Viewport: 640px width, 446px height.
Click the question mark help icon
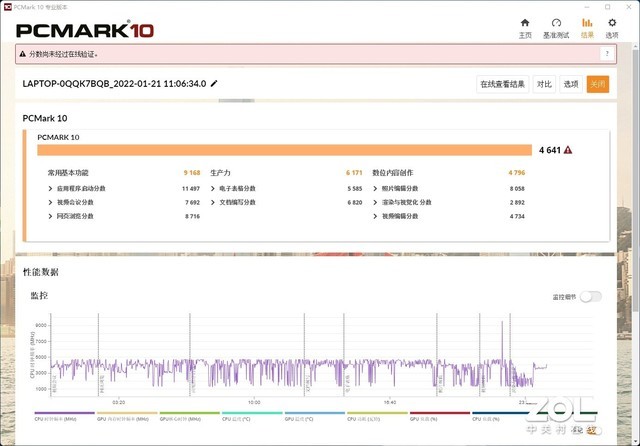click(x=607, y=54)
